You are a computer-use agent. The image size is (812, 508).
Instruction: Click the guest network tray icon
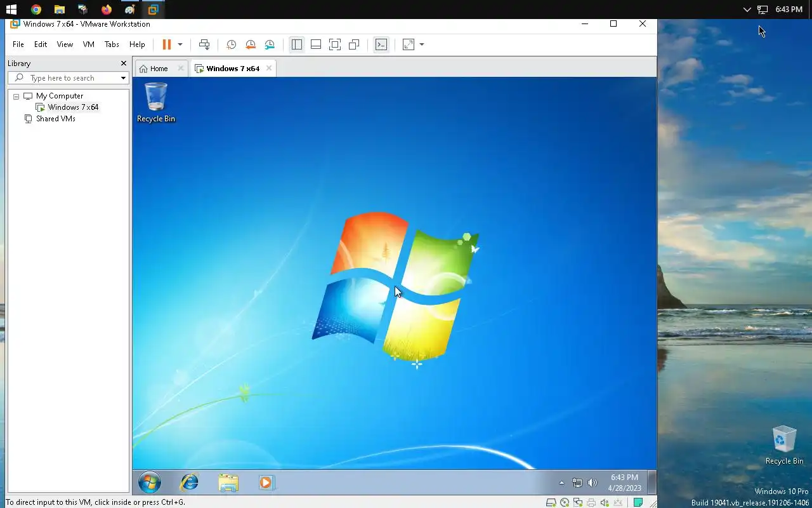tap(577, 483)
